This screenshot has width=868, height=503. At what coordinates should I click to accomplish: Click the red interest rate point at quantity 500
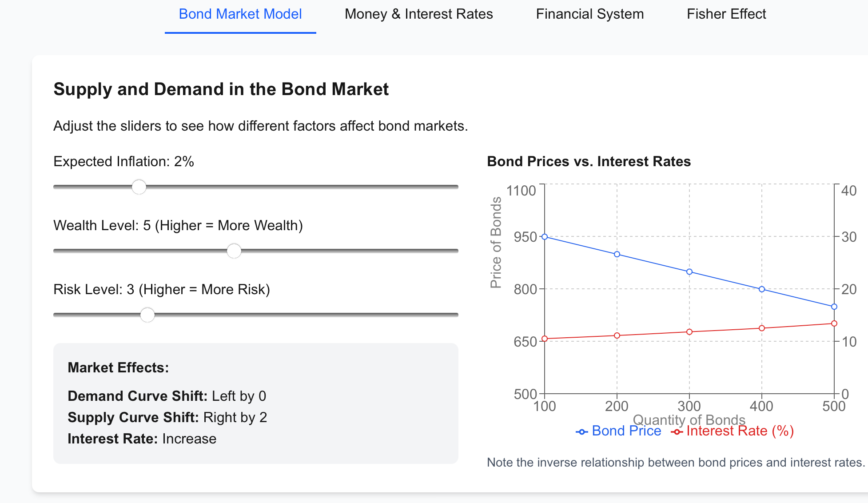(x=834, y=323)
